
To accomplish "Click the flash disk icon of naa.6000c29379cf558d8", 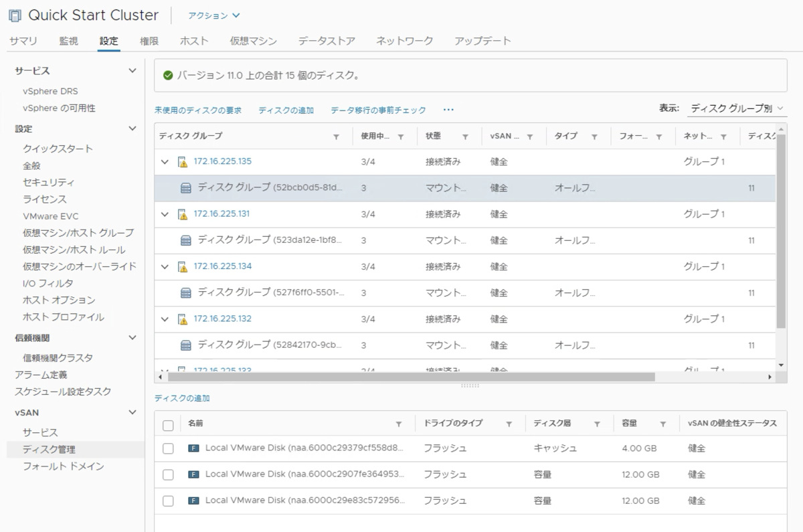I will 194,448.
